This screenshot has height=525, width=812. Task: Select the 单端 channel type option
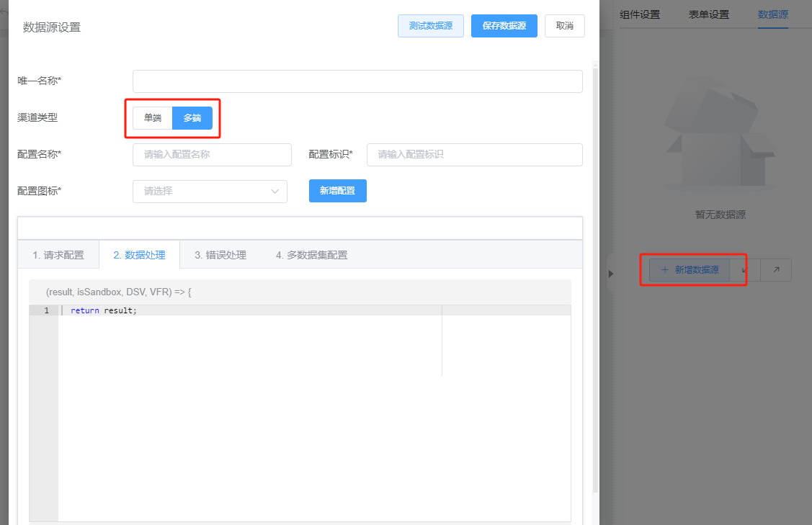tap(153, 117)
